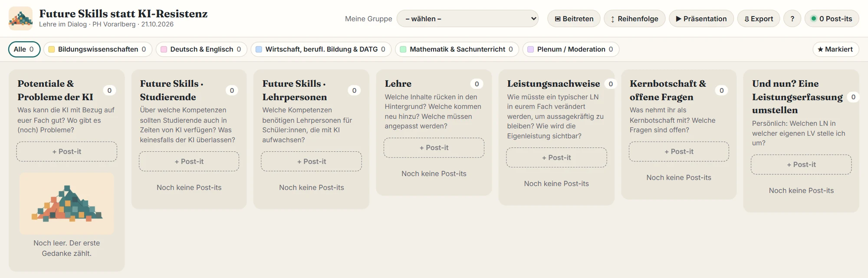Viewport: 868px width, 278px height.
Task: Add a Post-it to Future Skills · Lehrpersonen
Action: click(312, 161)
